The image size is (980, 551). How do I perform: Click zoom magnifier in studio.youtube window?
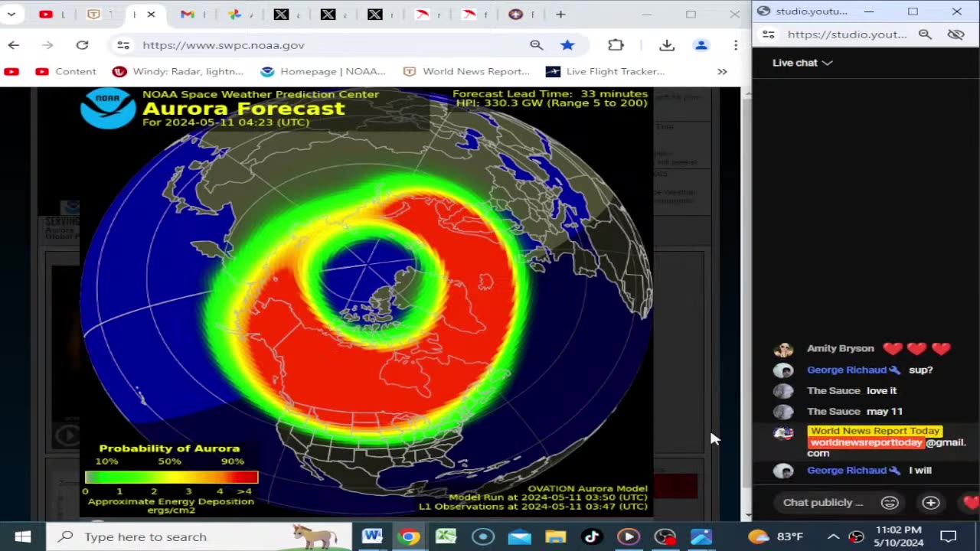[x=925, y=34]
